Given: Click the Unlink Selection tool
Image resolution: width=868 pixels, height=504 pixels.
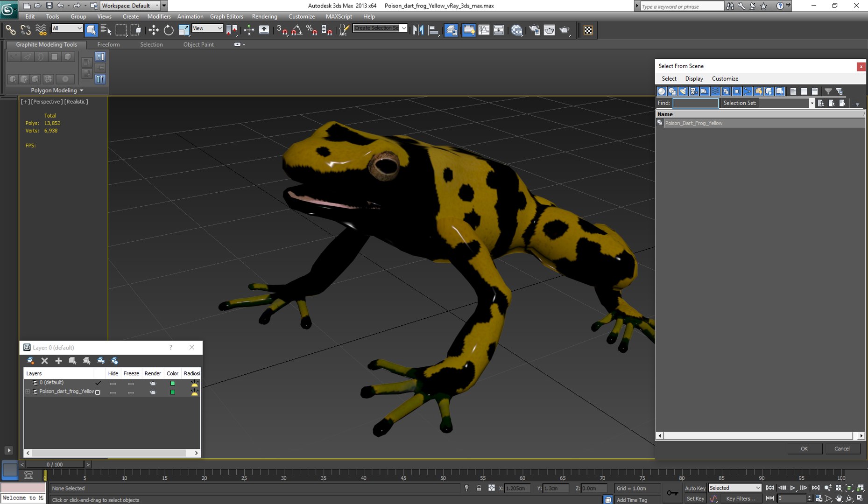Looking at the screenshot, I should 26,30.
